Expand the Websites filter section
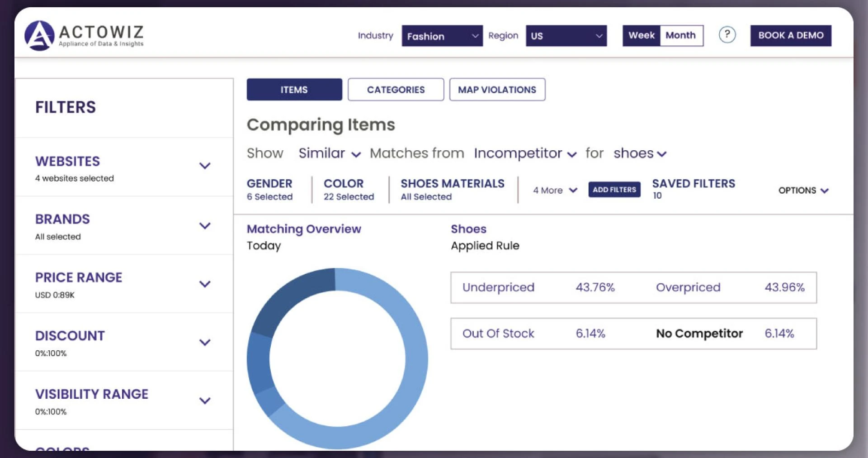 (206, 165)
